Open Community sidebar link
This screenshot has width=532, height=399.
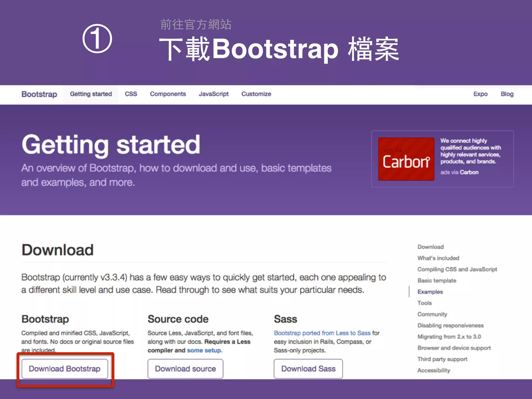tap(432, 314)
